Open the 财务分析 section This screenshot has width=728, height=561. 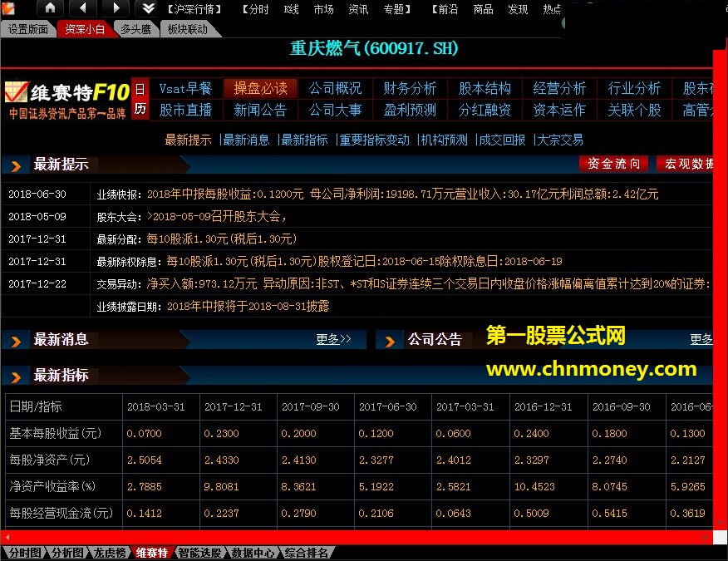(x=410, y=88)
